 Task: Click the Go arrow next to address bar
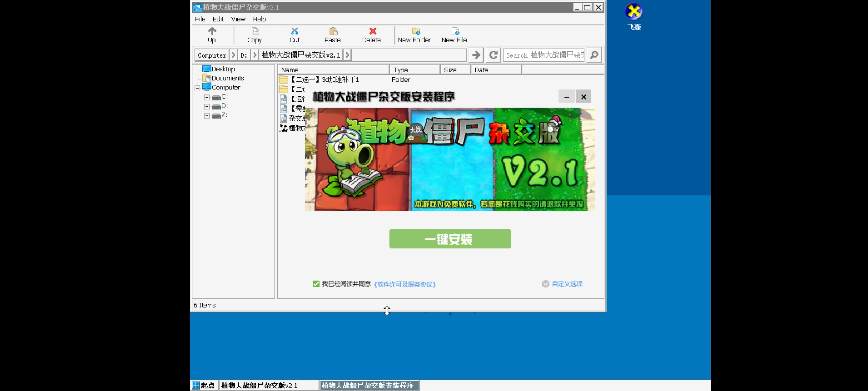pyautogui.click(x=476, y=55)
